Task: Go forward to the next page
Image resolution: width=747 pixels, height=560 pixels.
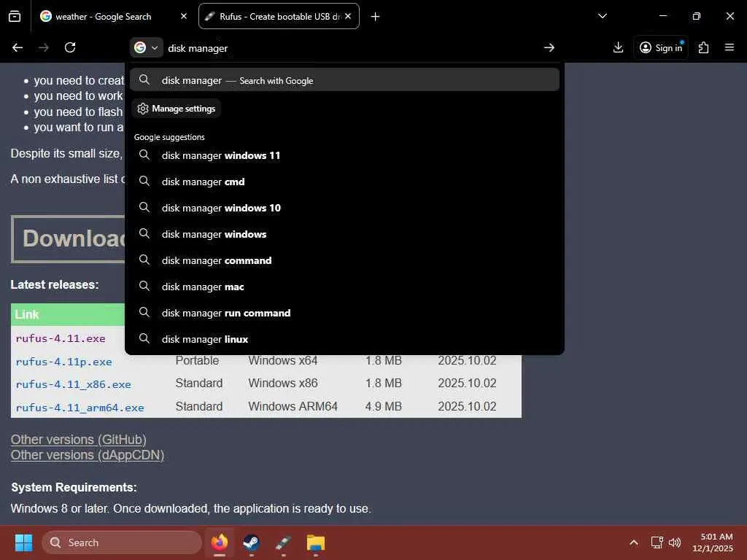Action: pos(43,47)
